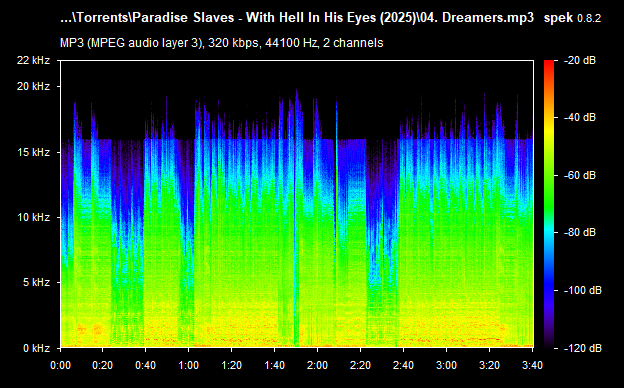Click the '15 kHz' frequency axis label
Image resolution: width=624 pixels, height=388 pixels.
(33, 152)
